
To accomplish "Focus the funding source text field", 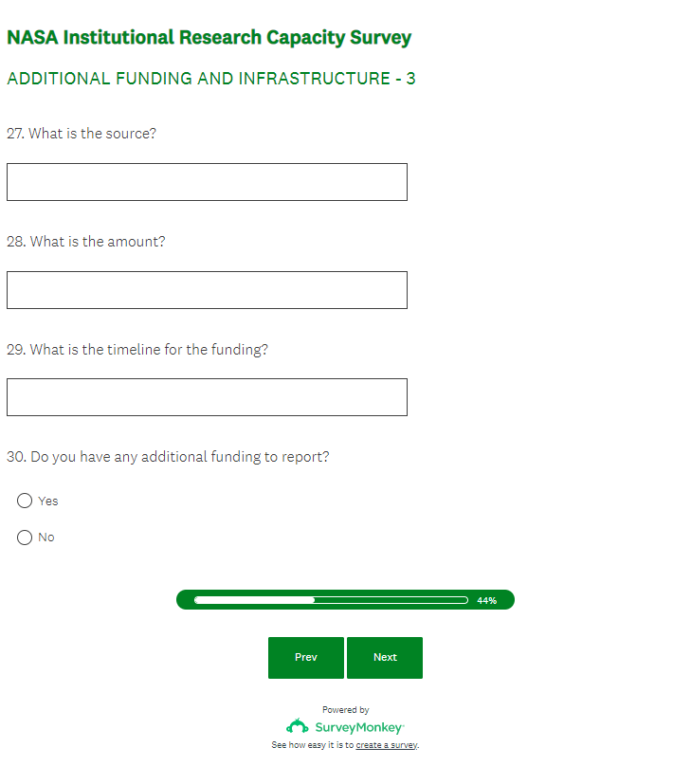I will 207,182.
